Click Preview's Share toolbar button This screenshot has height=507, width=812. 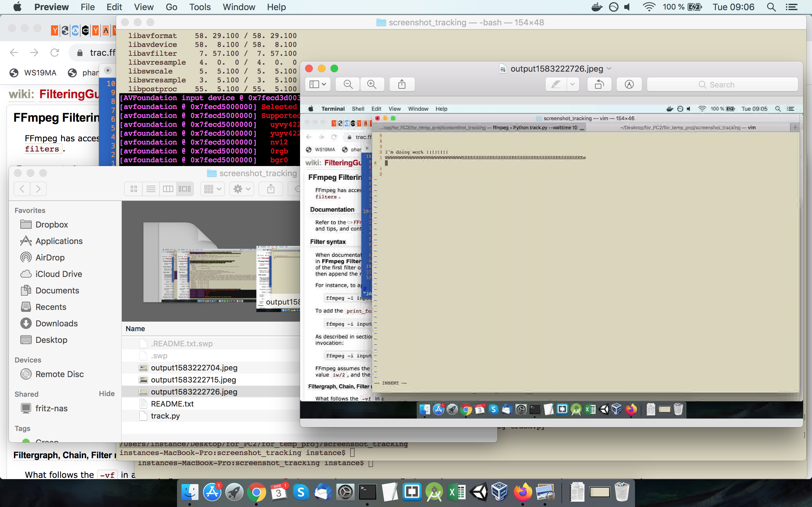402,85
